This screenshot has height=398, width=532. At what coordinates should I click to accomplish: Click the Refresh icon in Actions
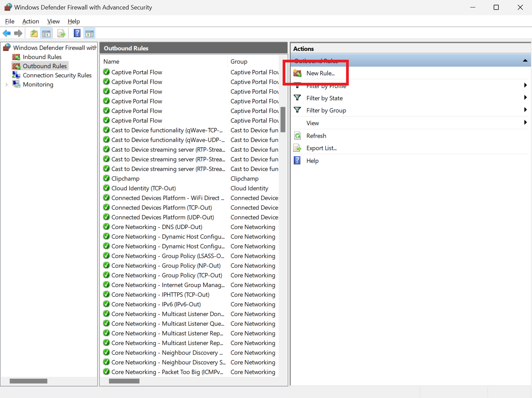[x=298, y=136]
